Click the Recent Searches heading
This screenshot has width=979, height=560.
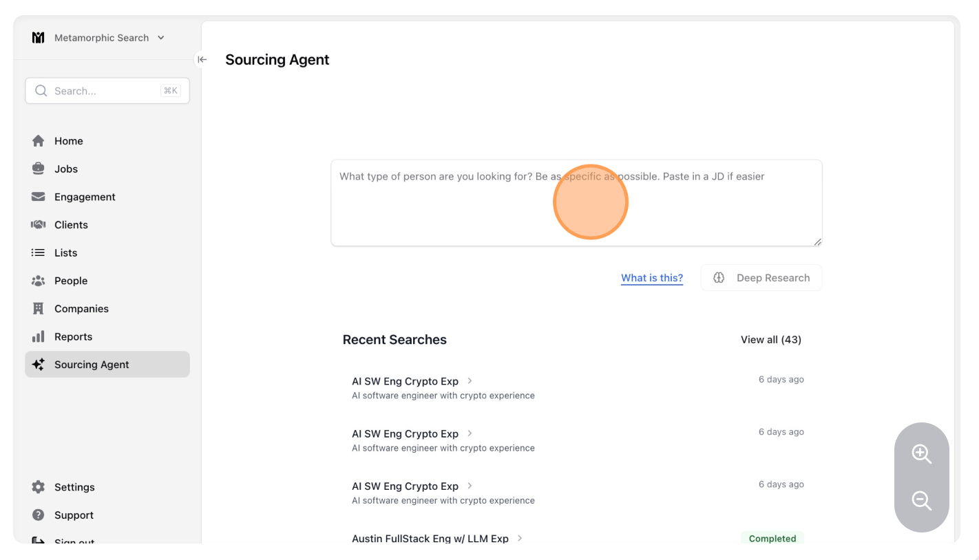click(394, 340)
